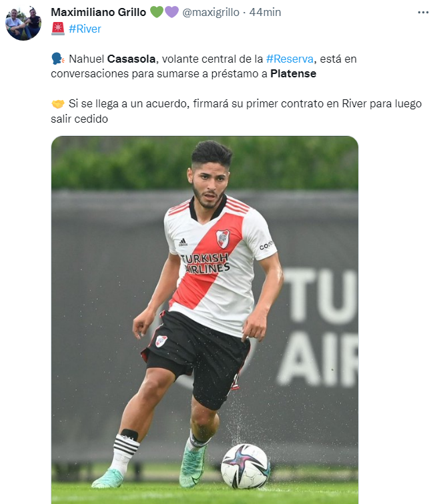Click the tweet text about primer contrato
Viewport: 435px width, 504px height.
pyautogui.click(x=236, y=111)
